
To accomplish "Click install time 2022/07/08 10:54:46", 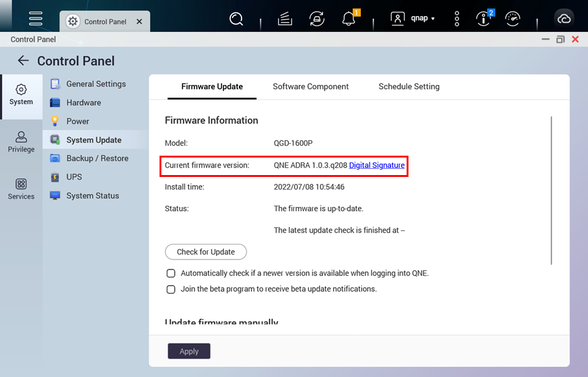I will click(x=309, y=187).
